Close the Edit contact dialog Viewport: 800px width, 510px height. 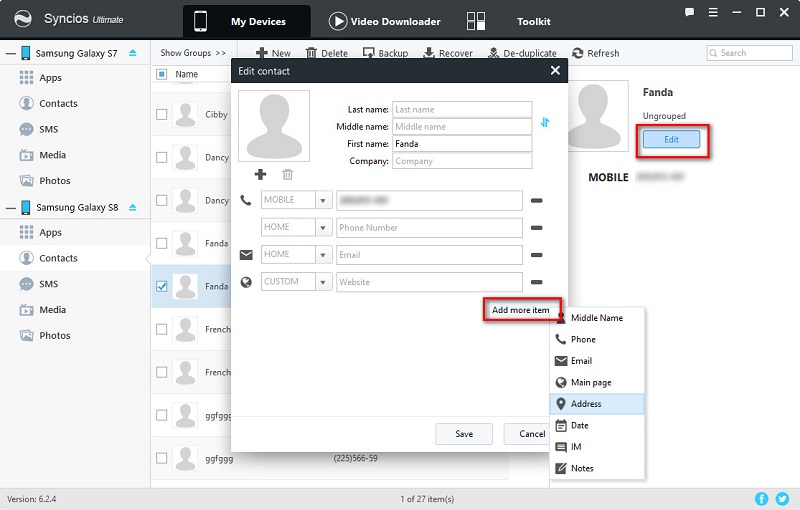pyautogui.click(x=555, y=70)
